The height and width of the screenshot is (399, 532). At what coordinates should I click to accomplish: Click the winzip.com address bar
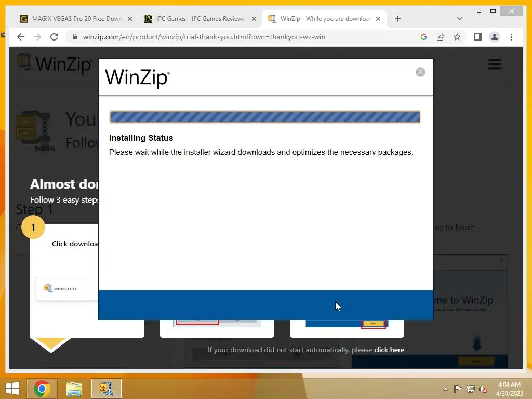tap(204, 37)
